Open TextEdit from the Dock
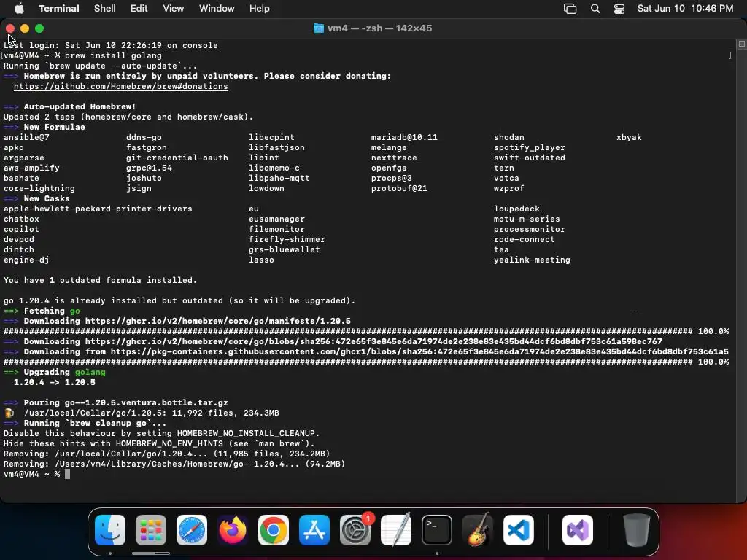This screenshot has height=560, width=747. [396, 530]
